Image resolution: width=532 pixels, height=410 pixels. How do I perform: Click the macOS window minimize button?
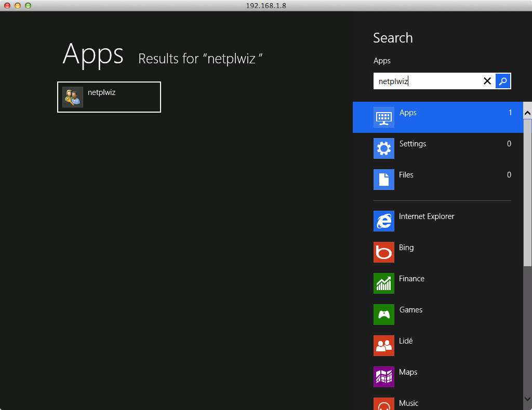pyautogui.click(x=18, y=5)
